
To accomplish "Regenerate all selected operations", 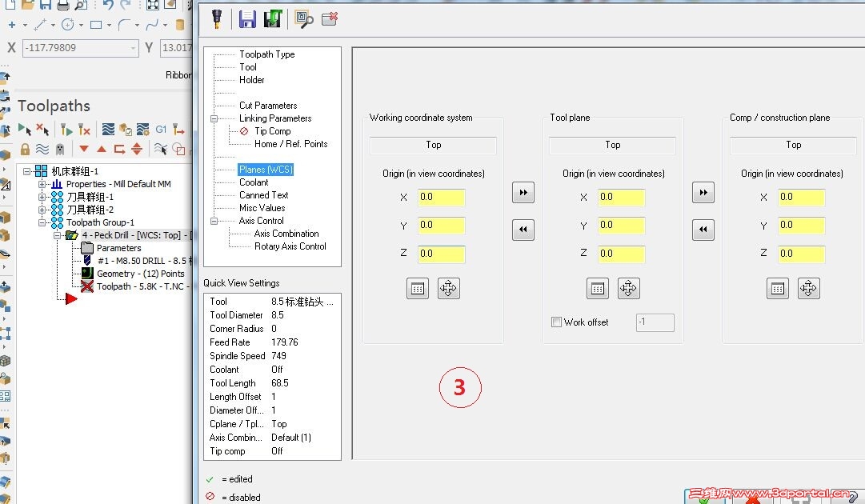I will click(x=66, y=130).
